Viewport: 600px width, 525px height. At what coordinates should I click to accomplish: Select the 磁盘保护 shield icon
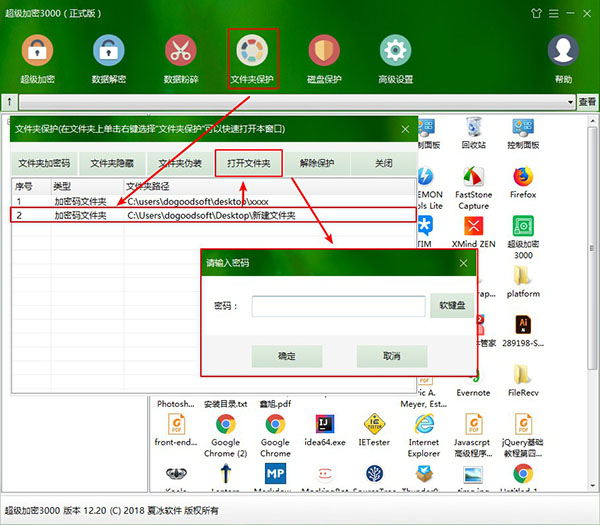[x=324, y=52]
